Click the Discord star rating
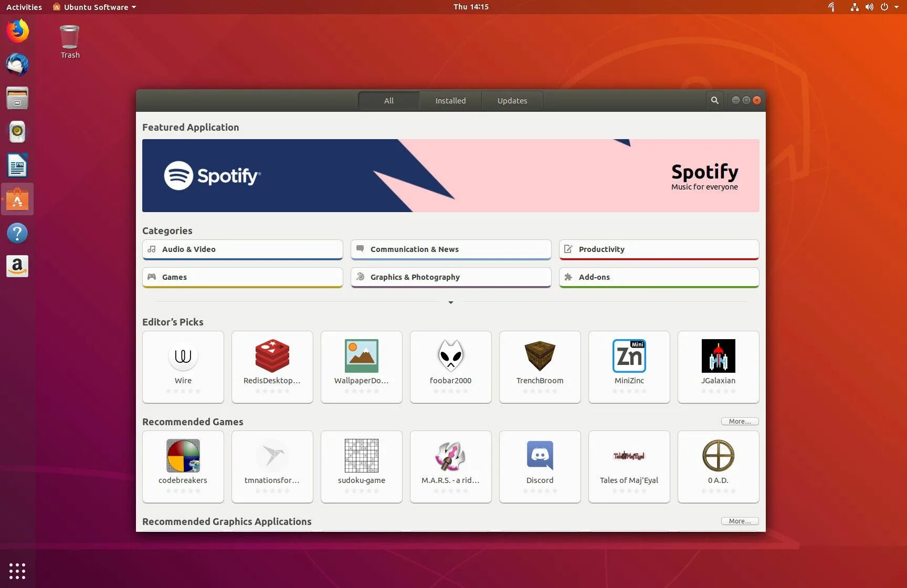The width and height of the screenshot is (907, 588). point(540,490)
